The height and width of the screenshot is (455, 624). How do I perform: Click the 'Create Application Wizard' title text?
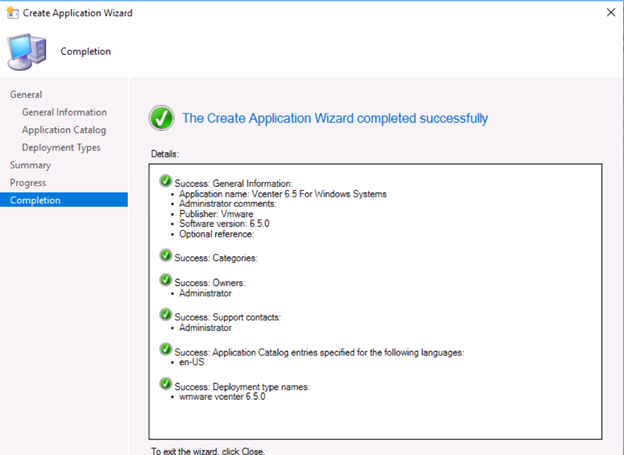[78, 13]
